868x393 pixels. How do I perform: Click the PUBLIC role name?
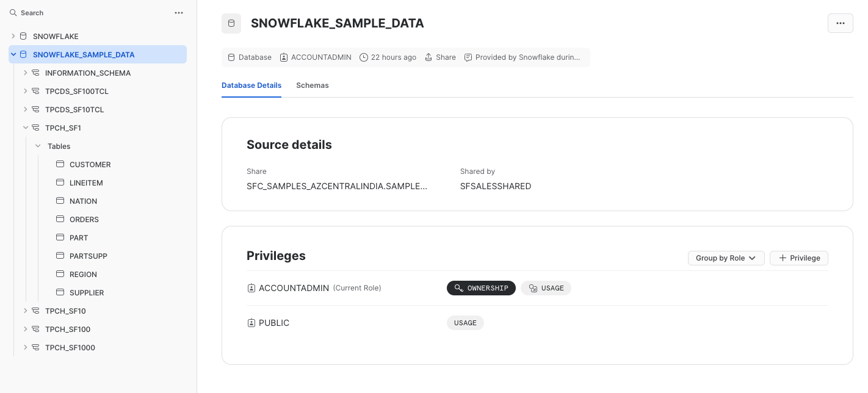274,323
